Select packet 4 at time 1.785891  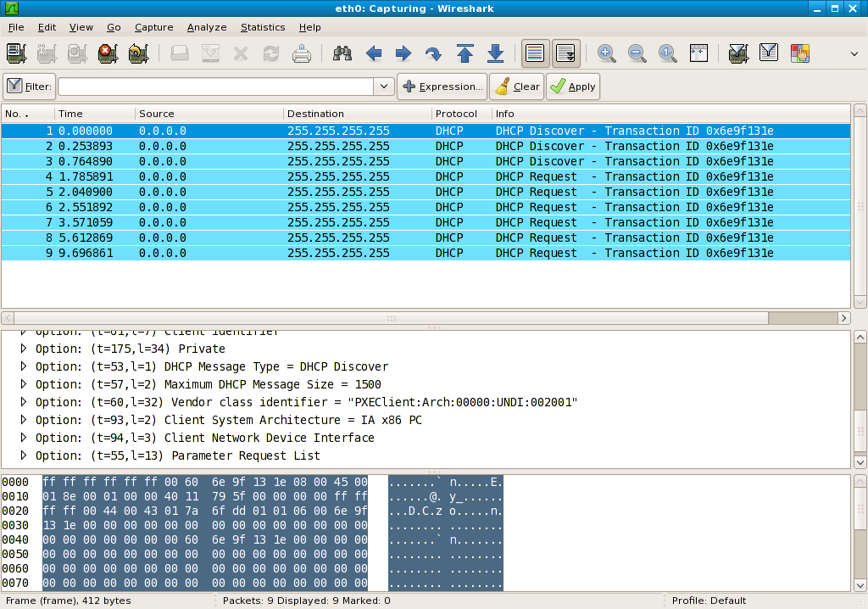426,176
